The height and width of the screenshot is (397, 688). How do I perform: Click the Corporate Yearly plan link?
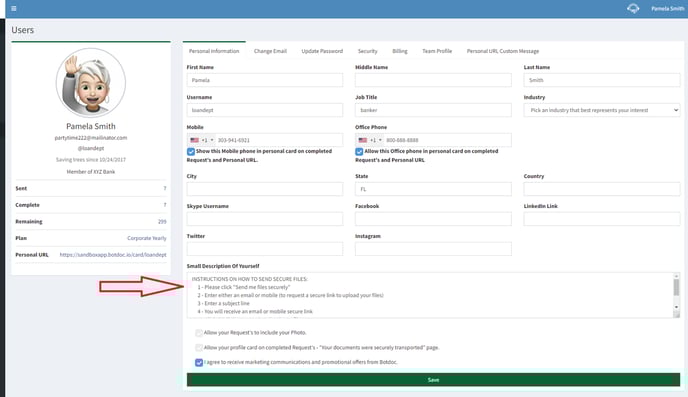coord(147,238)
